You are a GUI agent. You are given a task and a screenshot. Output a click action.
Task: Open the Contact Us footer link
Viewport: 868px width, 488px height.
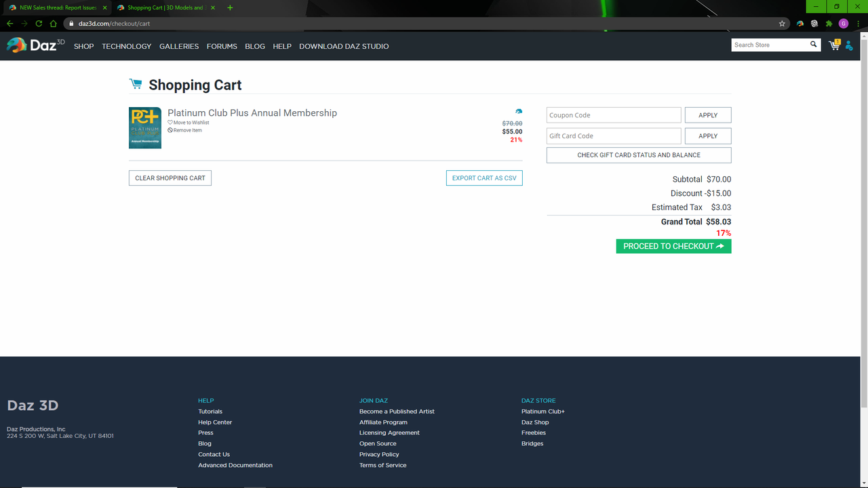click(214, 454)
